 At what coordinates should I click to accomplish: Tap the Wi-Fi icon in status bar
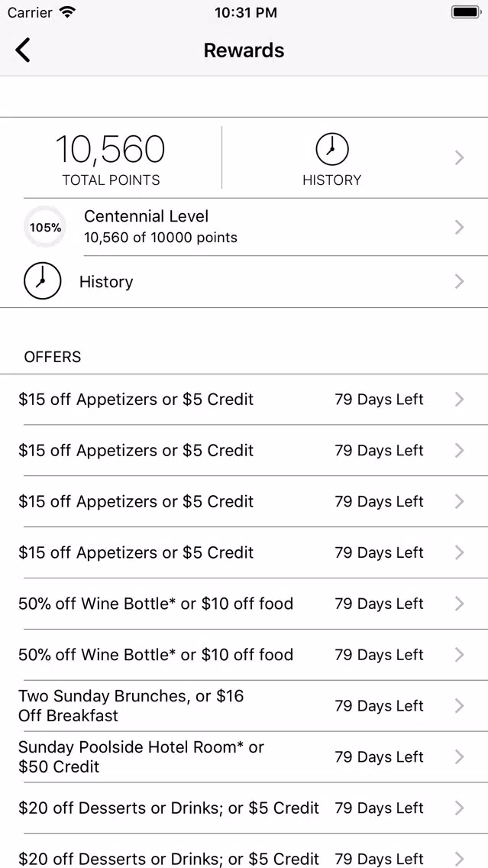coord(67,12)
